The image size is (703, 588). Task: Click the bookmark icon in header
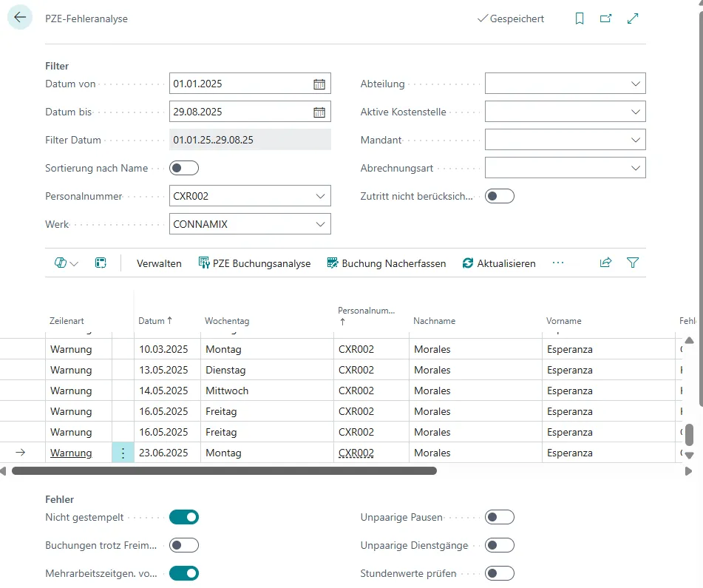(x=580, y=18)
